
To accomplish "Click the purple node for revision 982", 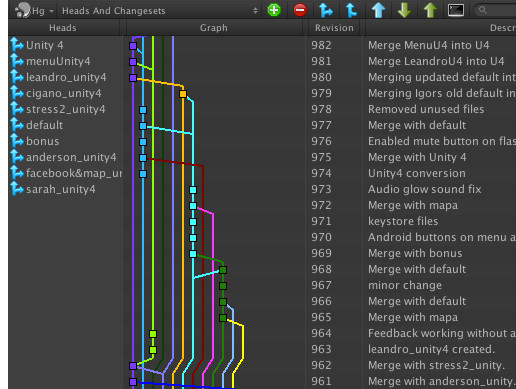I will tap(133, 46).
